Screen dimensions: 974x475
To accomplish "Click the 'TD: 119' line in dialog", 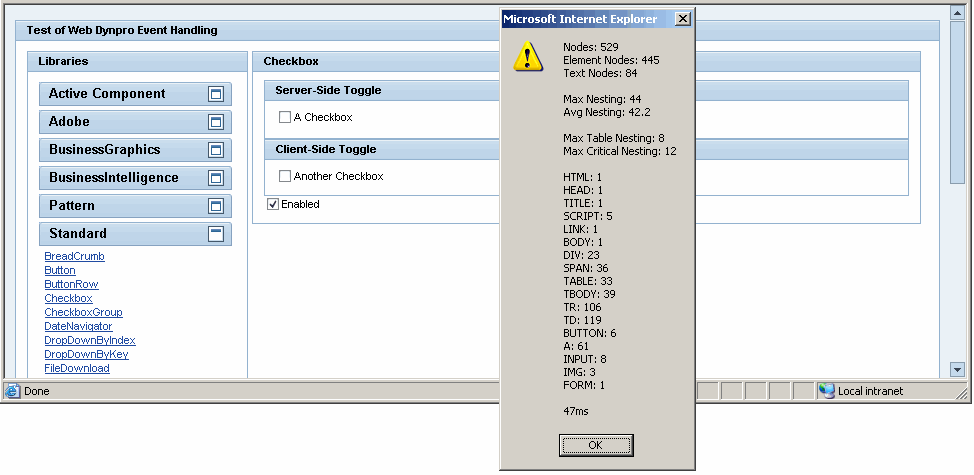I will (582, 321).
